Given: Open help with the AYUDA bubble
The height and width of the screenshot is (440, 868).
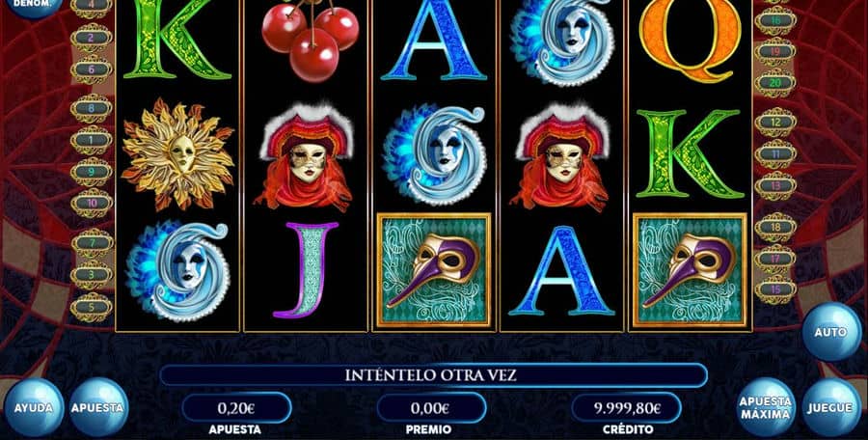Looking at the screenshot, I should [33, 407].
